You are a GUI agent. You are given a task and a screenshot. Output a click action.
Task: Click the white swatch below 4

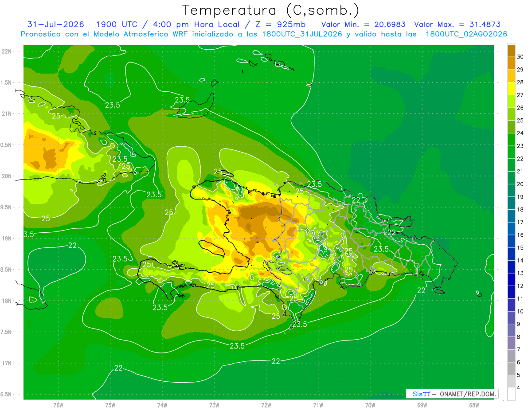click(511, 394)
